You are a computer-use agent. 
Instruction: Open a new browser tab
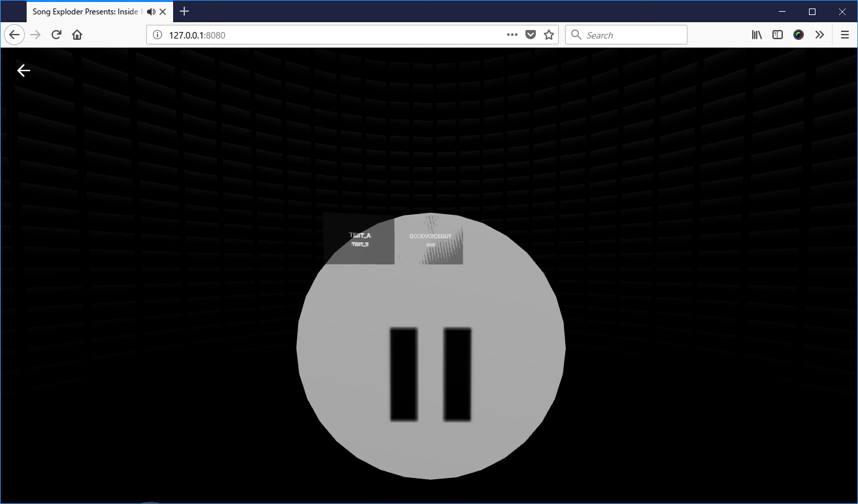click(x=185, y=12)
